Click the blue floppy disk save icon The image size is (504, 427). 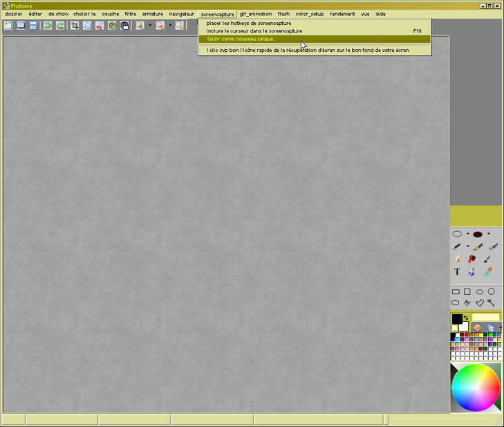click(32, 26)
